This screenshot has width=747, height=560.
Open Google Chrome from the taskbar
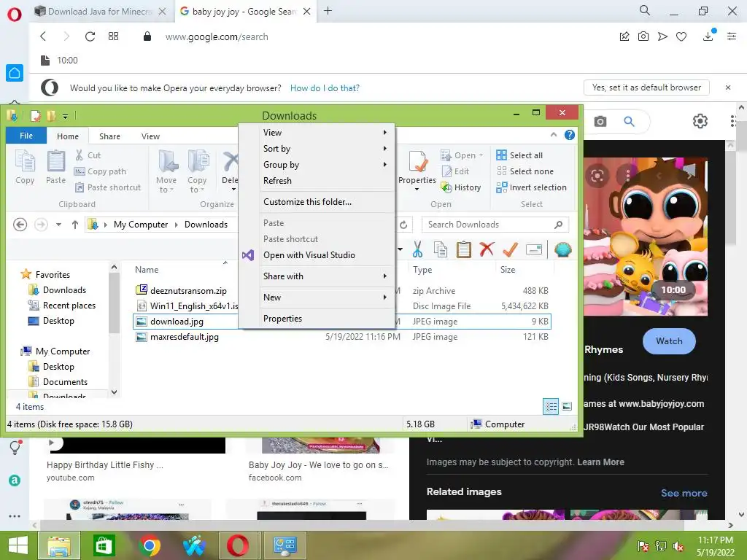tap(149, 545)
